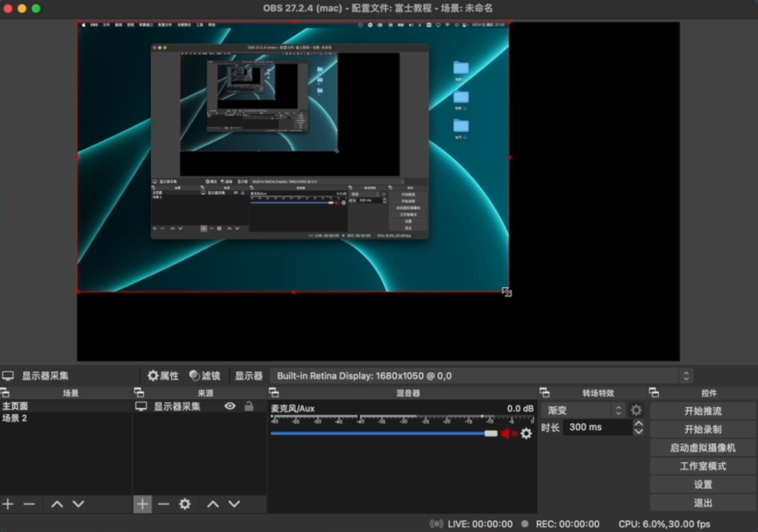Add a new scene with plus icon
This screenshot has width=758, height=532.
(x=8, y=505)
